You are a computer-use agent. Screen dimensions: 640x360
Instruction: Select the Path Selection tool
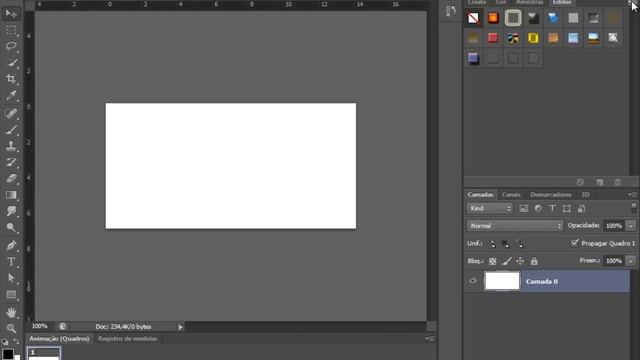[11, 278]
